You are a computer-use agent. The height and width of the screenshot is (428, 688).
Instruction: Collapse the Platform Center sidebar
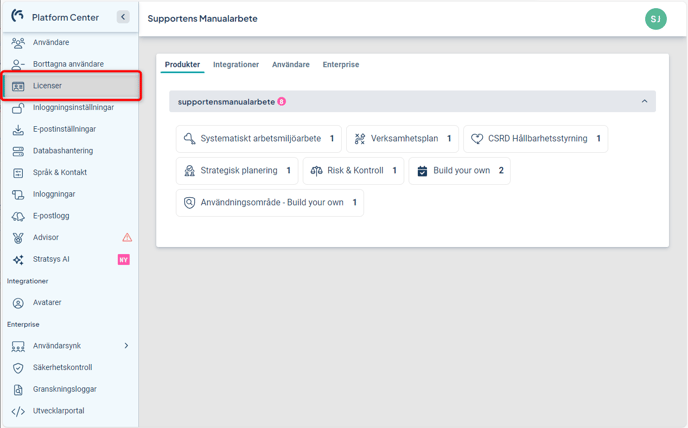123,17
